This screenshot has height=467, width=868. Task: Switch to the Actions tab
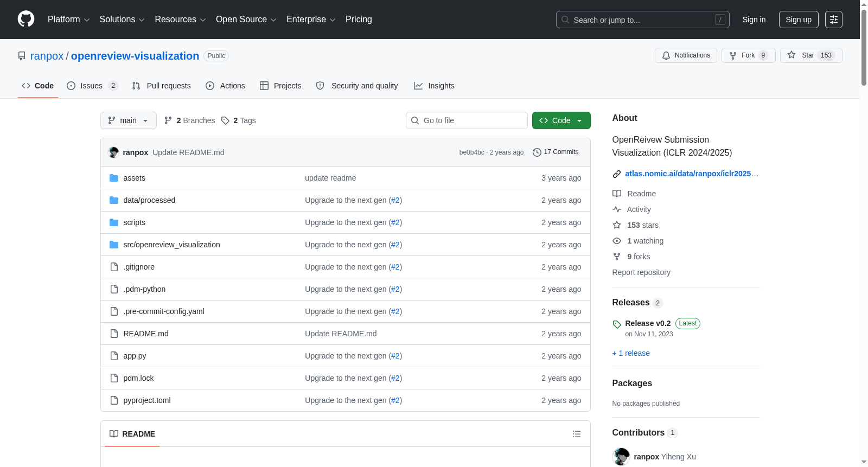[x=226, y=86]
